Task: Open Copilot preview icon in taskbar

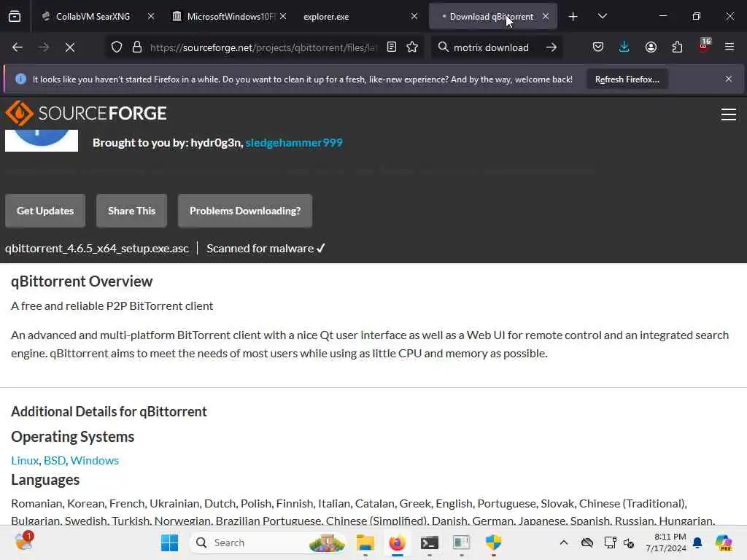Action: click(724, 542)
